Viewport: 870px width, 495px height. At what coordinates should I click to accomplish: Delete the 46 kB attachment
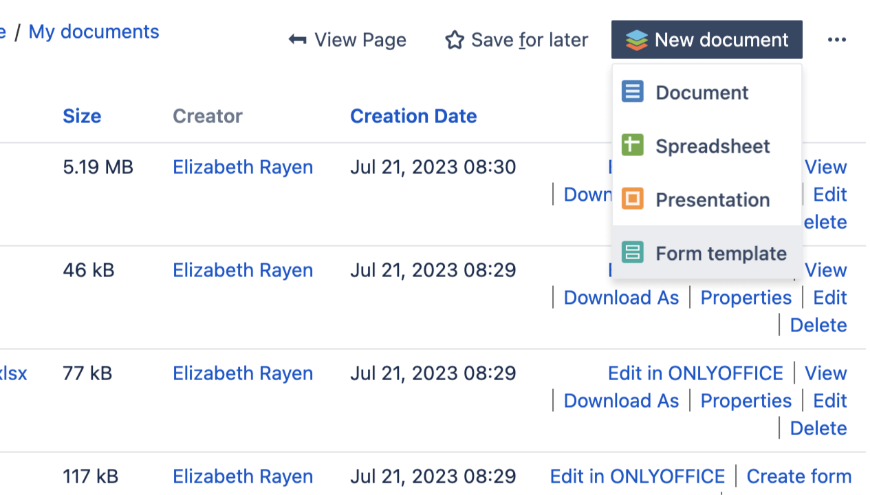pyautogui.click(x=818, y=325)
